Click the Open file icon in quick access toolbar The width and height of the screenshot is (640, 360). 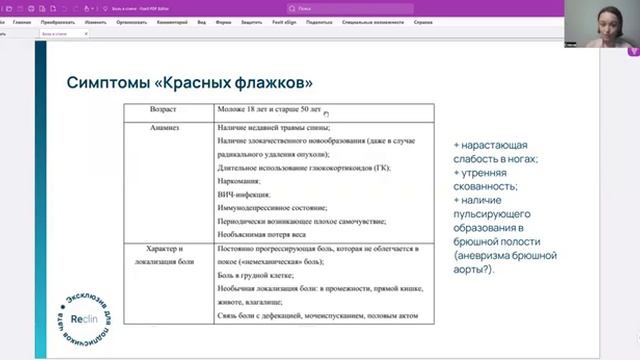9,9
